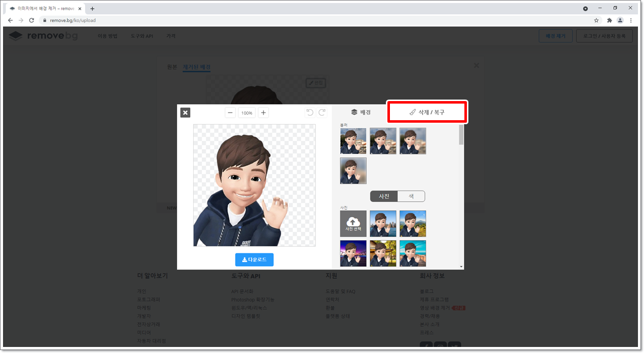Select the third blur background thumbnail
This screenshot has height=353, width=644.
pos(413,141)
